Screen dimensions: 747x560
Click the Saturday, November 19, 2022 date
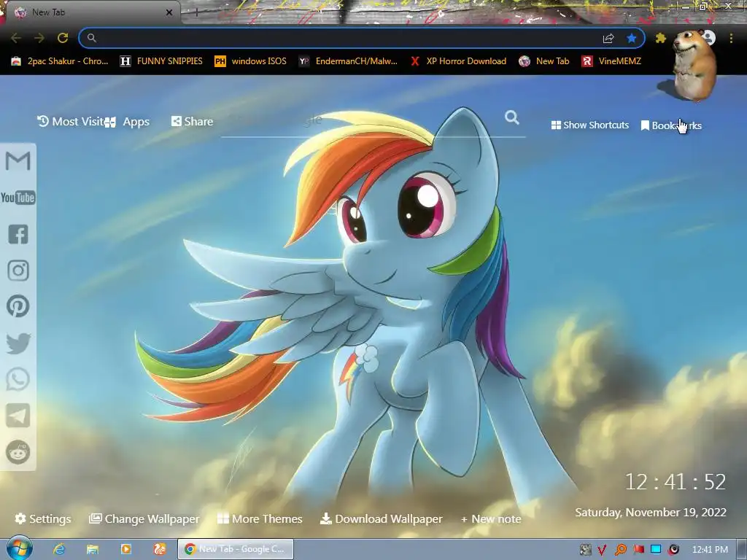(650, 513)
